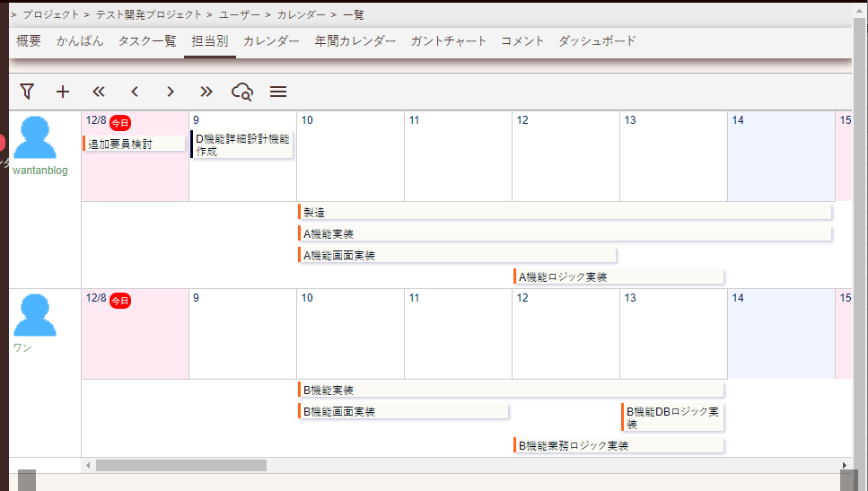Open wantanblog user name link

[39, 171]
